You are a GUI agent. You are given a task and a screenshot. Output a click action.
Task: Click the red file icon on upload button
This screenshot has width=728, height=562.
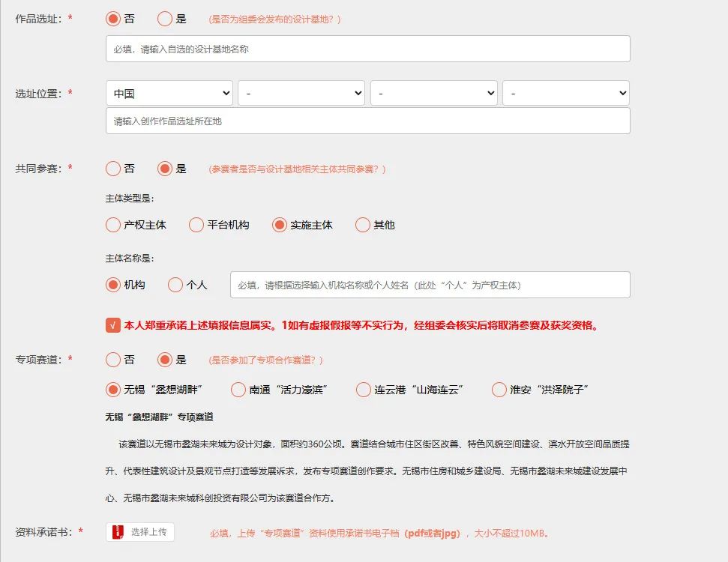click(x=118, y=532)
